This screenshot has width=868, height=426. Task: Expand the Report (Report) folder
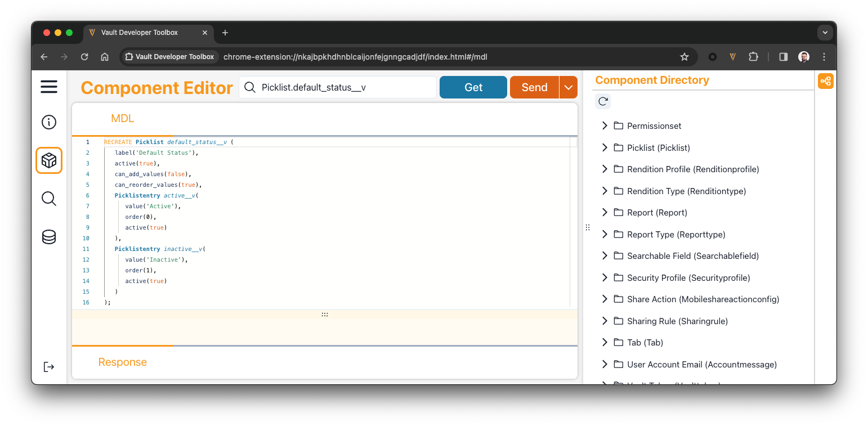click(605, 212)
